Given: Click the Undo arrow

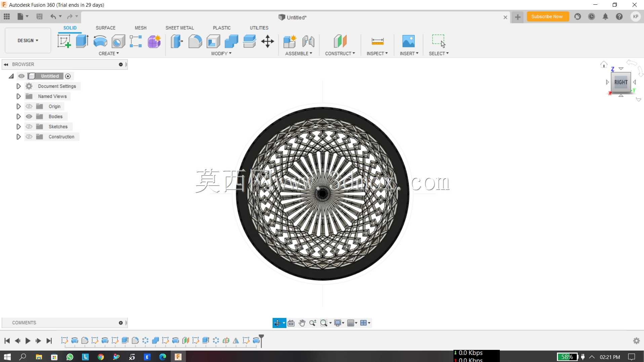Looking at the screenshot, I should click(x=53, y=16).
